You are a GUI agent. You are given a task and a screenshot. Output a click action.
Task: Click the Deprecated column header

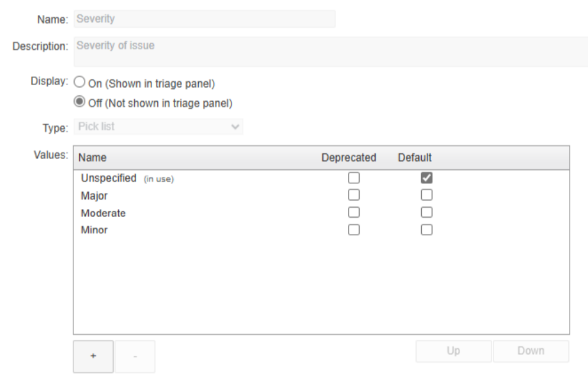pyautogui.click(x=349, y=157)
